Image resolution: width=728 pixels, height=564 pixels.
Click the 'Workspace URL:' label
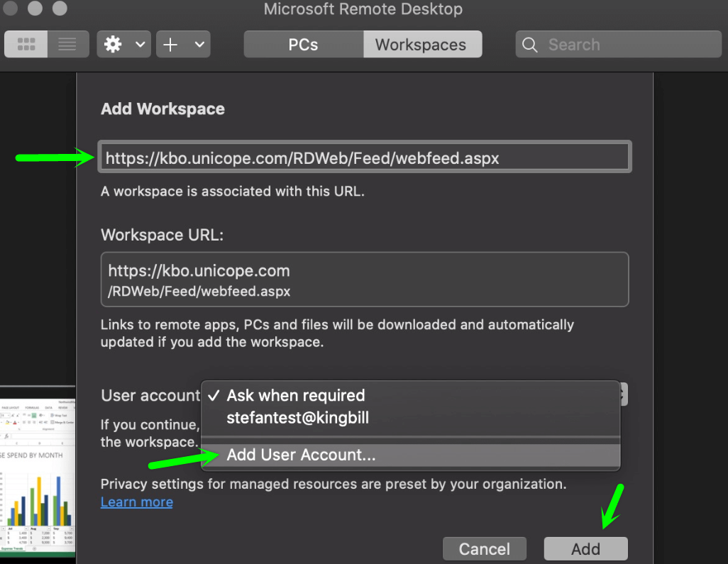tap(162, 235)
